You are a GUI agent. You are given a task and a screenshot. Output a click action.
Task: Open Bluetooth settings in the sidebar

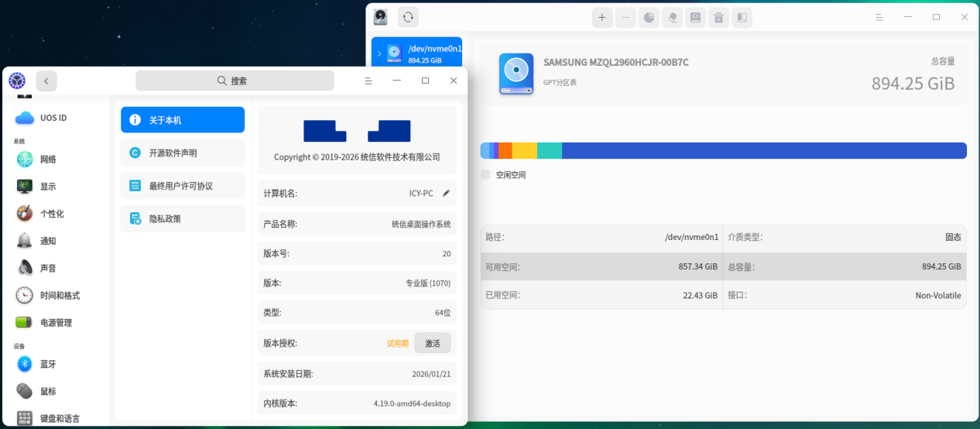[47, 364]
